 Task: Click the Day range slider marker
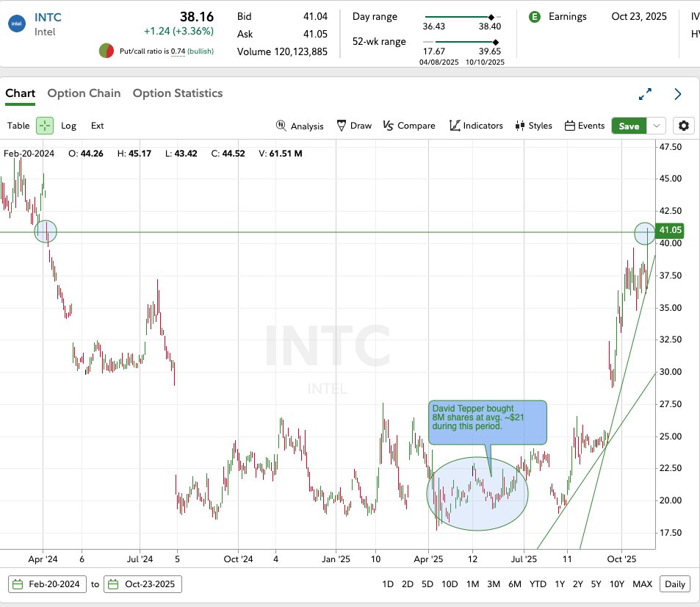[x=491, y=17]
